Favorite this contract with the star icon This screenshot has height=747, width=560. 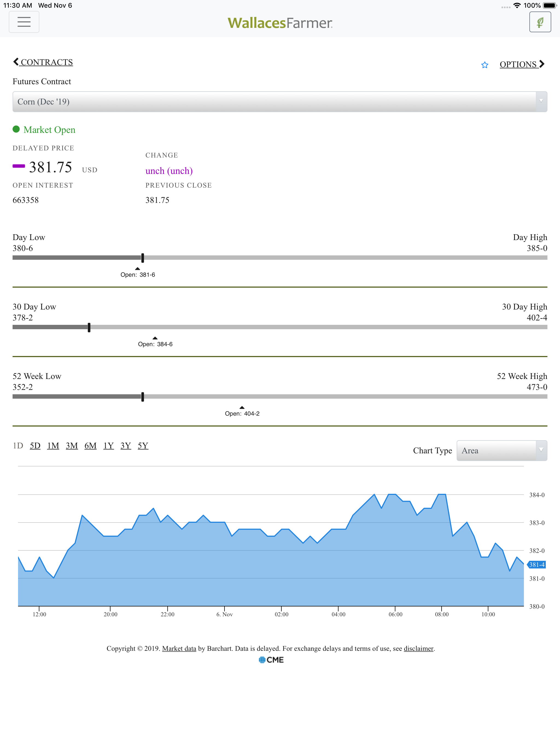click(x=485, y=65)
